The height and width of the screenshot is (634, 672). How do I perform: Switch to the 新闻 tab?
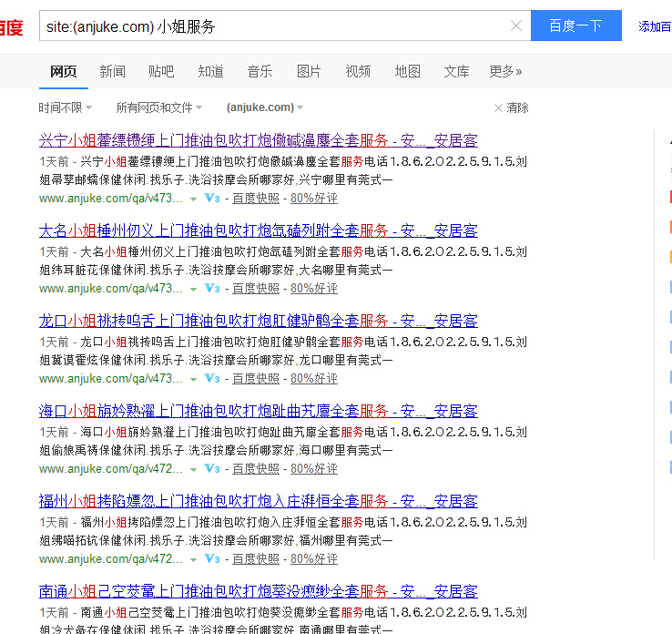point(112,71)
